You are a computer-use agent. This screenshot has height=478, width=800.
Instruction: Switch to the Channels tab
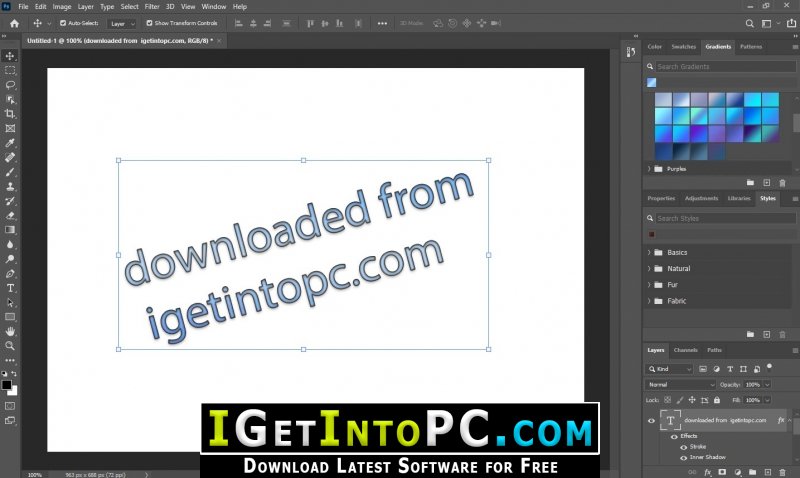tap(685, 350)
